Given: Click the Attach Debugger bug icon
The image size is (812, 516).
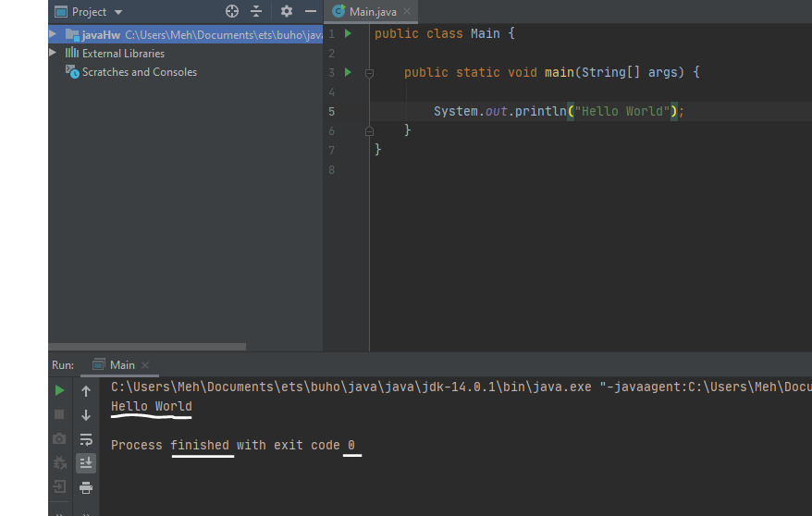Looking at the screenshot, I should coord(59,462).
